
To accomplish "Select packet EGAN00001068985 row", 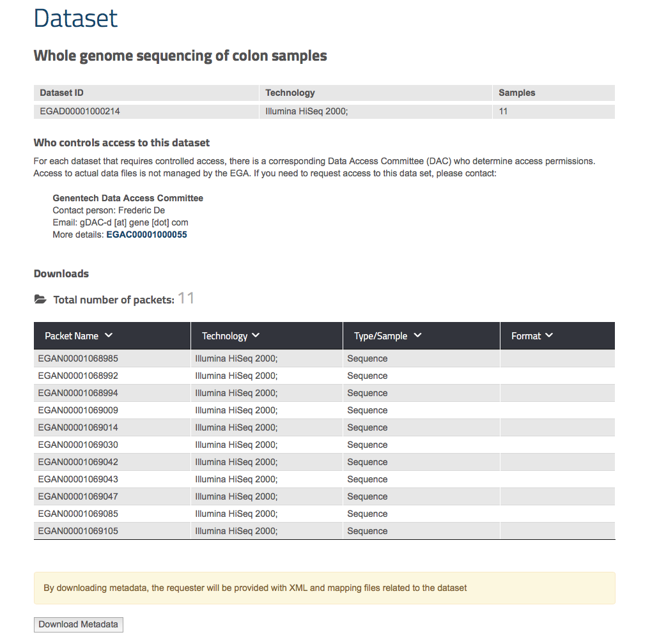I will [78, 358].
